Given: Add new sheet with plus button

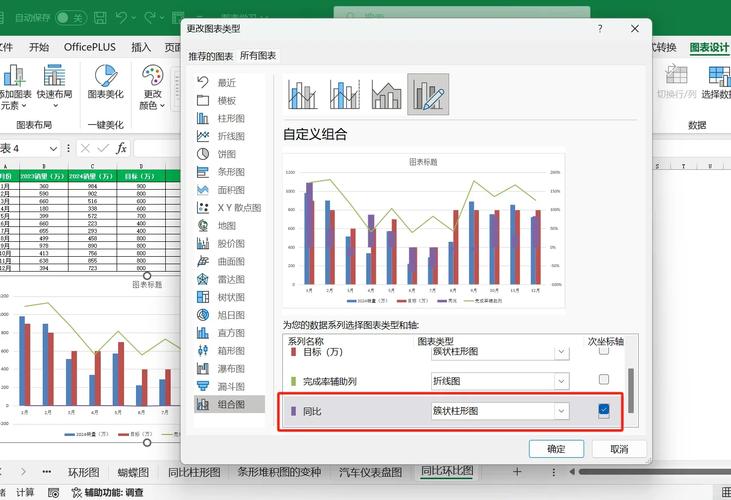Looking at the screenshot, I should point(517,472).
